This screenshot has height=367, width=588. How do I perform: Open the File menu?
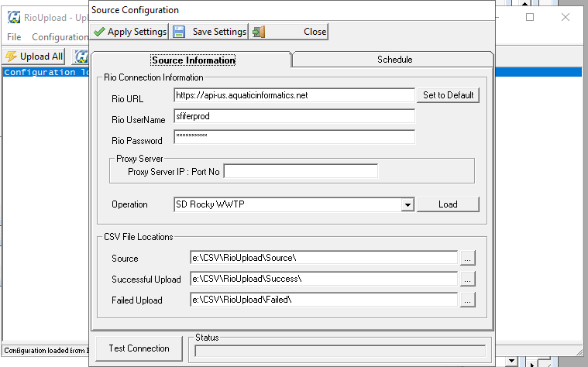click(x=14, y=37)
